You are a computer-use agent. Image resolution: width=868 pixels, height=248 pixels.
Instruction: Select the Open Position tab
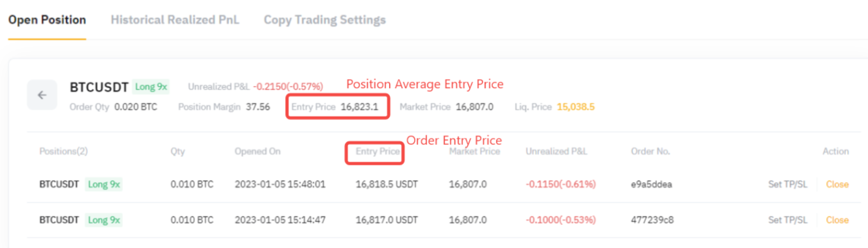47,20
